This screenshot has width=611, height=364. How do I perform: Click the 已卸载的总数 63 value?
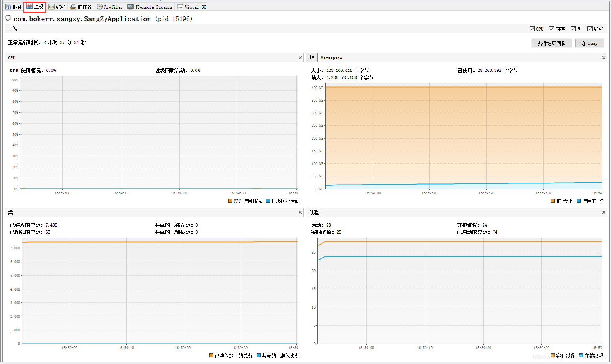[48, 232]
